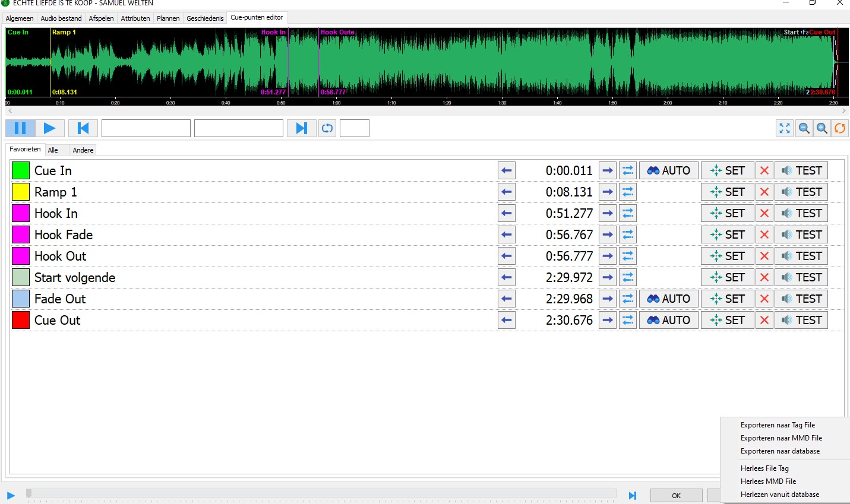Click the red Cue Out color swatch
The width and height of the screenshot is (850, 504).
click(21, 321)
